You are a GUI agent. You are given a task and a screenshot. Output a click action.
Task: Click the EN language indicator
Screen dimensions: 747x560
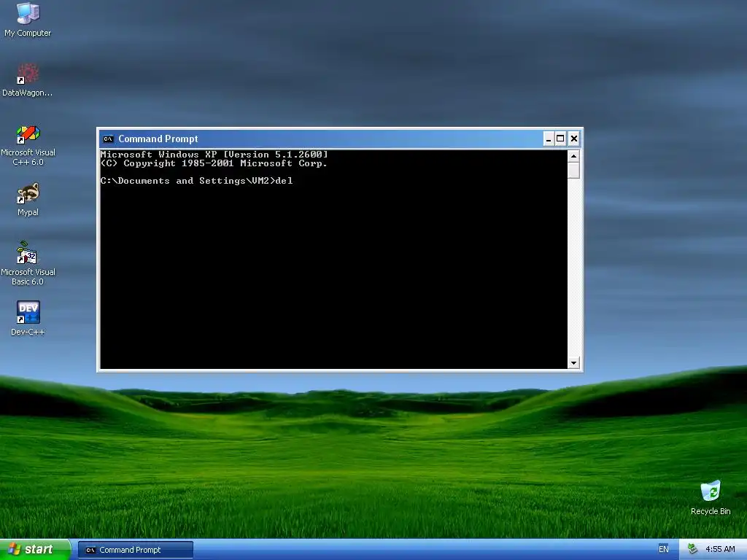tap(663, 549)
